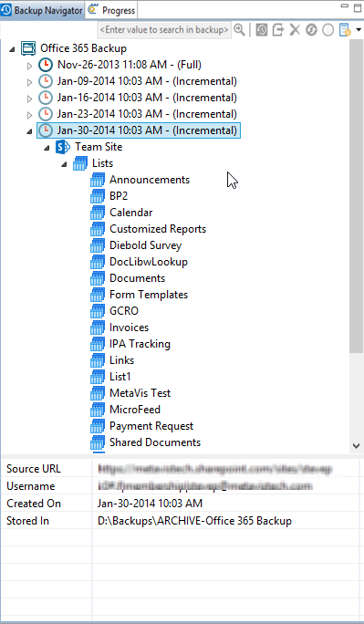
Task: Select the Shared Documents list
Action: (155, 442)
